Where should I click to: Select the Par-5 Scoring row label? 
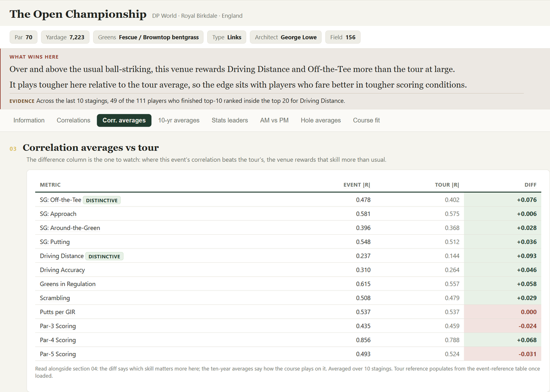58,354
